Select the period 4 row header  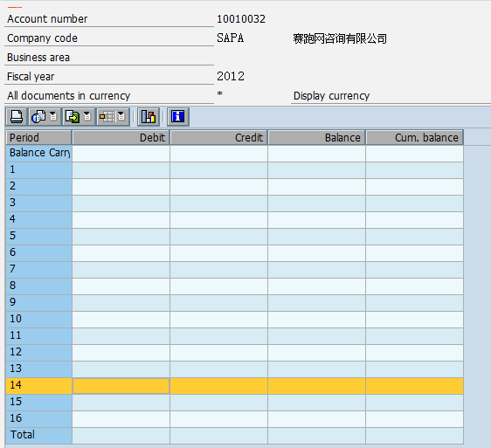[38, 219]
